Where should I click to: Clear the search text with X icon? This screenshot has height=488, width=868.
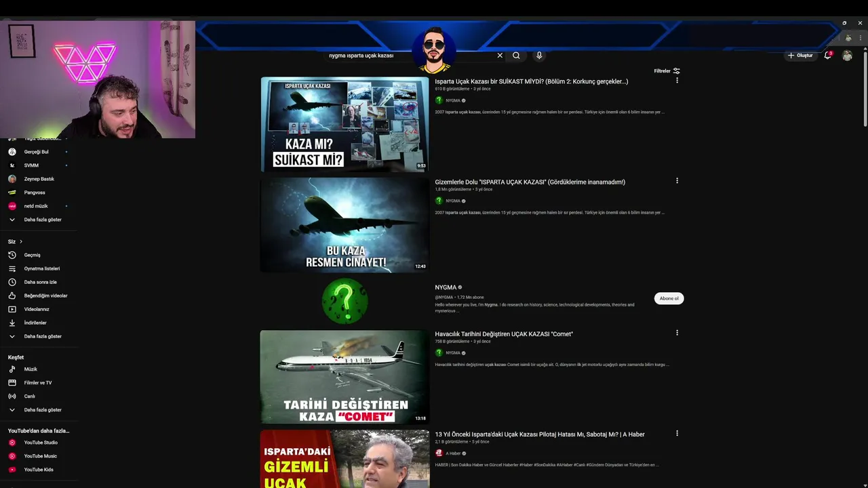coord(500,56)
